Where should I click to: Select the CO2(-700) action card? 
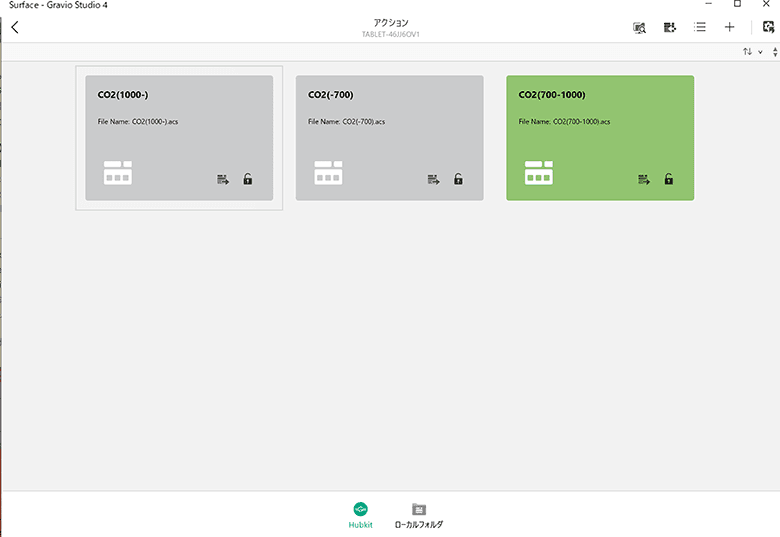click(x=390, y=138)
